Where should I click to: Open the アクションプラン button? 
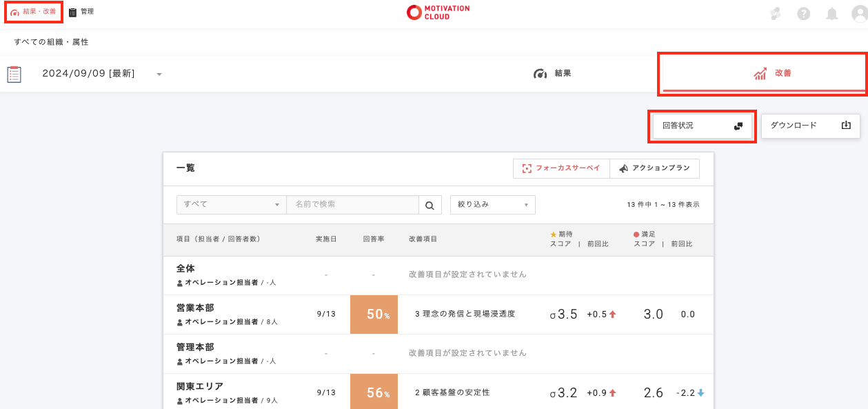tap(654, 168)
